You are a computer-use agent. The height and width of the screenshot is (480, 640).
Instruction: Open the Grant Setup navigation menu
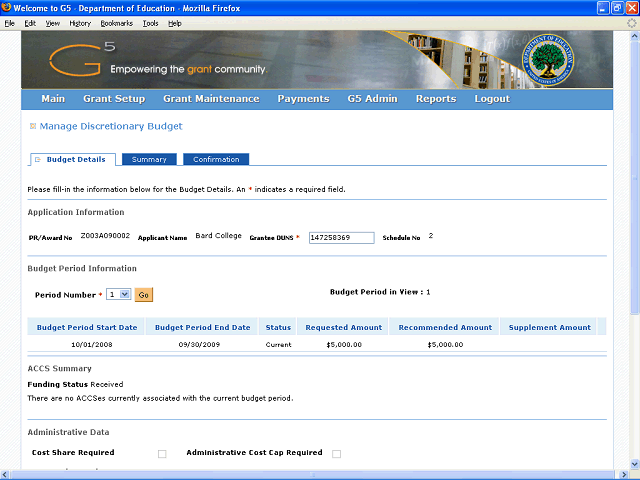click(114, 99)
